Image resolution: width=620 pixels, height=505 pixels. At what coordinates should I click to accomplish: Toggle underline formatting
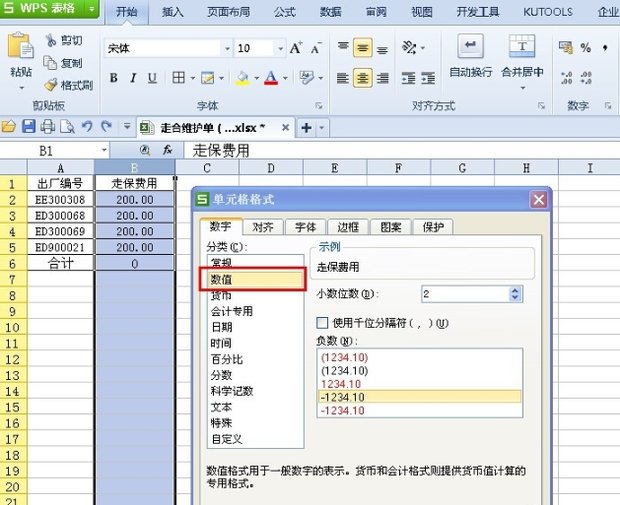[152, 78]
